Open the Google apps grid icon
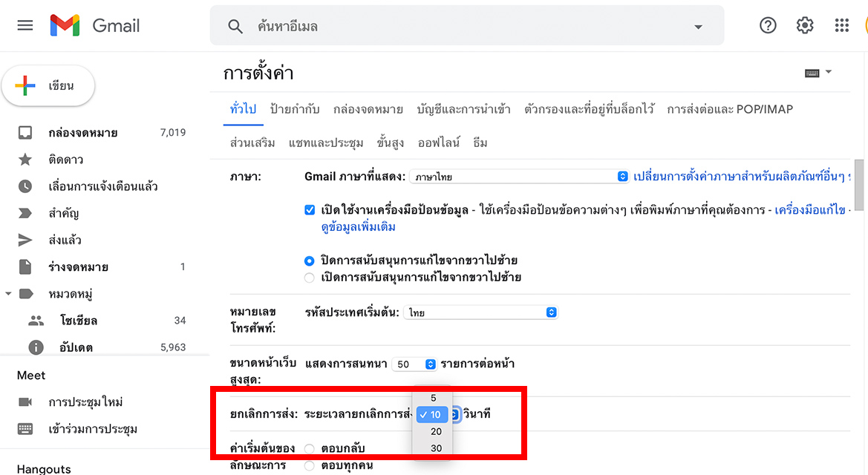Image resolution: width=868 pixels, height=475 pixels. pos(841,25)
